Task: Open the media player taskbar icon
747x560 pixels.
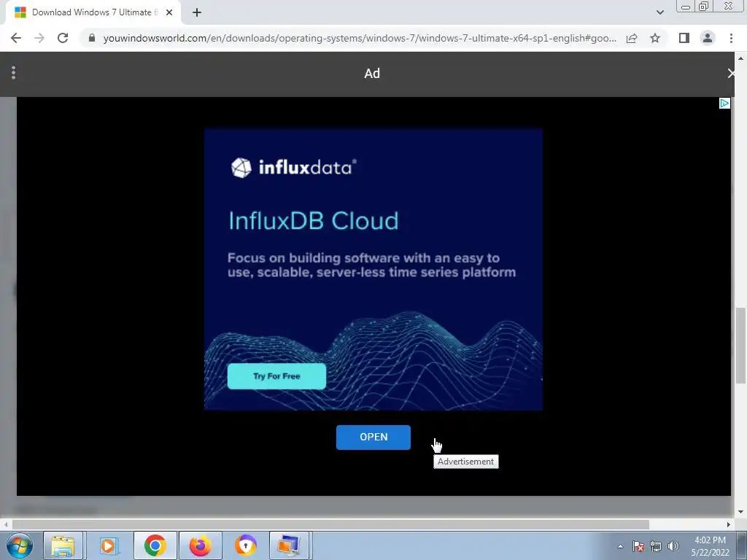Action: click(x=108, y=545)
